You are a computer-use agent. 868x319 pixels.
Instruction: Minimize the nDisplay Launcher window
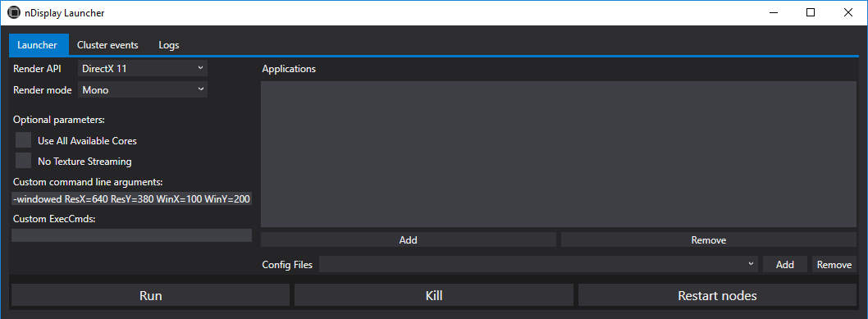coord(773,13)
